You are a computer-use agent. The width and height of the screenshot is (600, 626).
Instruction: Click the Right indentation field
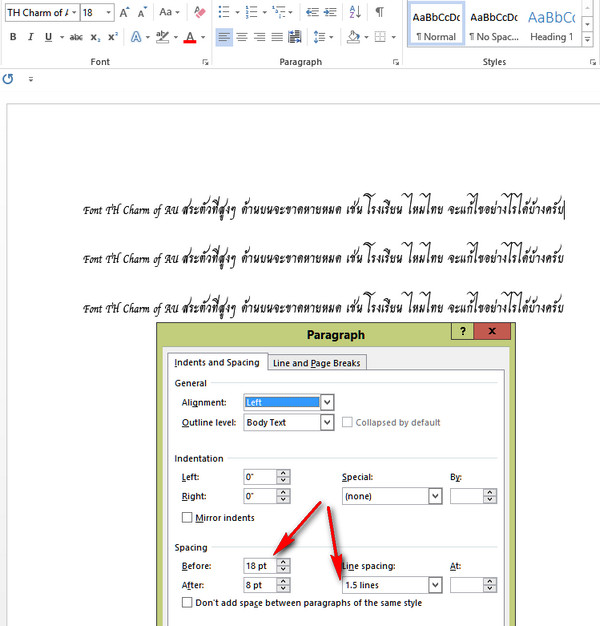tap(260, 496)
